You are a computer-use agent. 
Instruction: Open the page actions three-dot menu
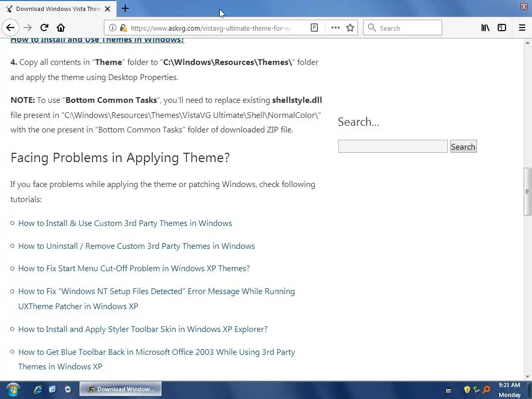(x=335, y=28)
